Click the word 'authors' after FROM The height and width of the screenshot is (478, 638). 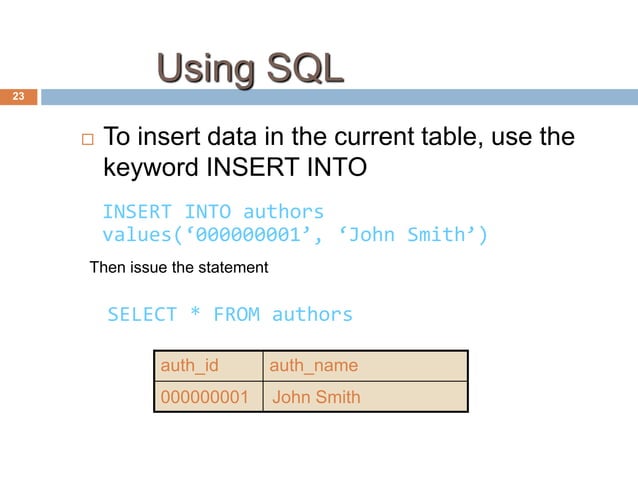tap(312, 314)
